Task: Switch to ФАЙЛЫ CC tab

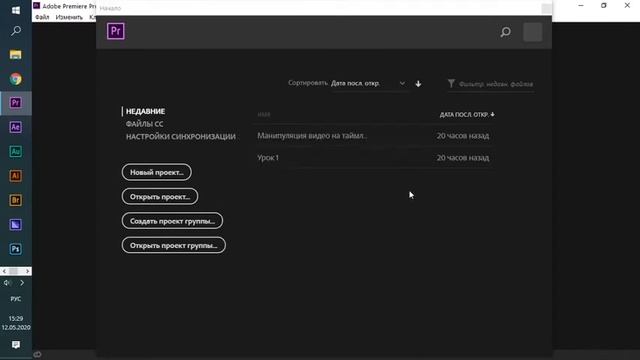Action: [x=144, y=124]
